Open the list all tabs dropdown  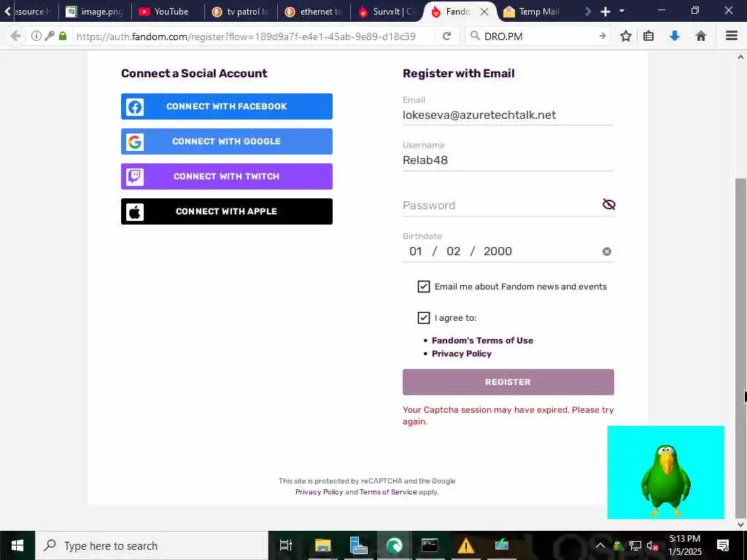pos(622,11)
